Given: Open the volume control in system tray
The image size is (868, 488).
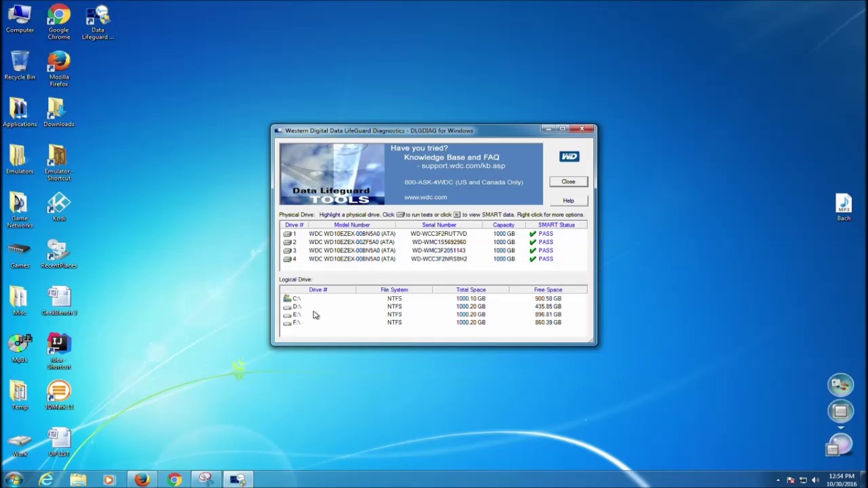Looking at the screenshot, I should [x=815, y=481].
